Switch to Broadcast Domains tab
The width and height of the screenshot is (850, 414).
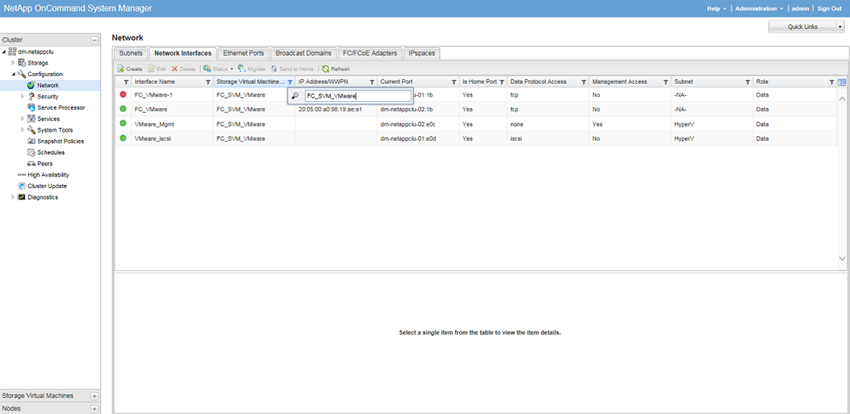(303, 53)
